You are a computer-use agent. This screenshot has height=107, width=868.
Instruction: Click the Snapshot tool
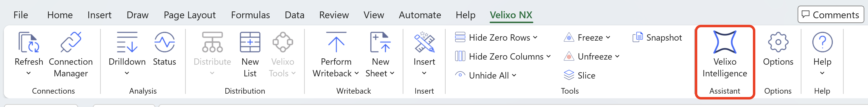click(x=657, y=37)
